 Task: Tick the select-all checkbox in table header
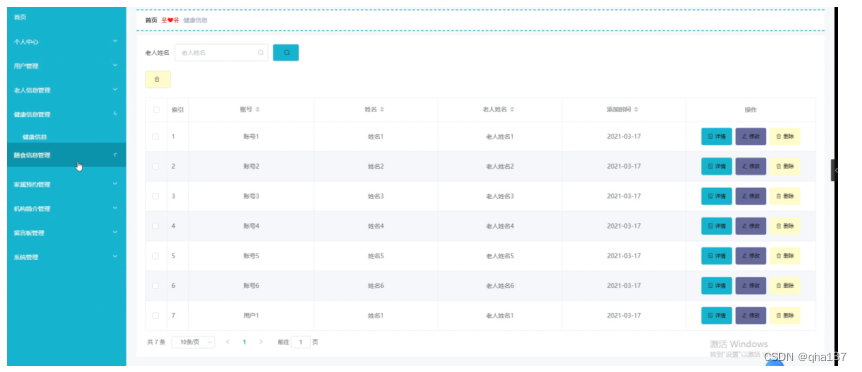tap(156, 109)
